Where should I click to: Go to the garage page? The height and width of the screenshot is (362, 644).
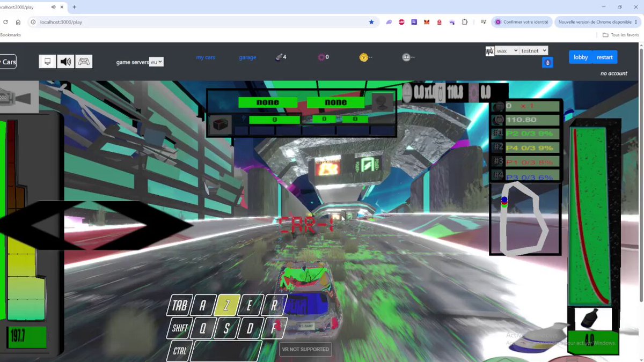click(247, 57)
